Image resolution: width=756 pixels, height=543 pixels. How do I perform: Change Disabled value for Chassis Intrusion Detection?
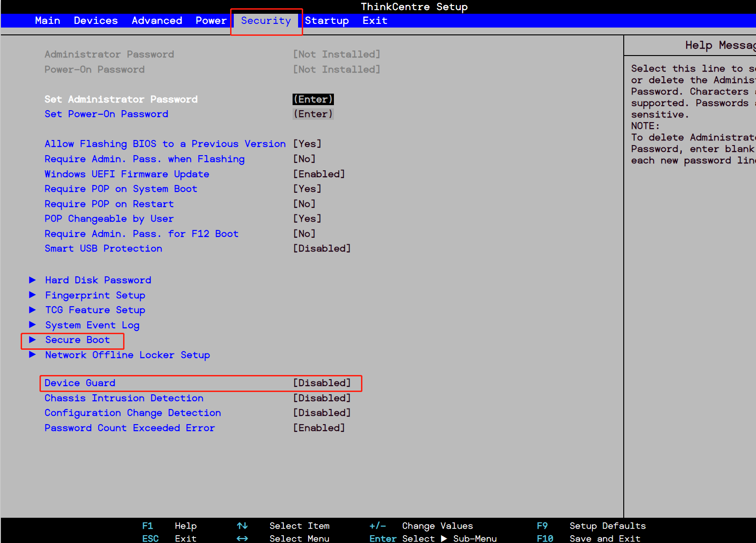pos(322,398)
